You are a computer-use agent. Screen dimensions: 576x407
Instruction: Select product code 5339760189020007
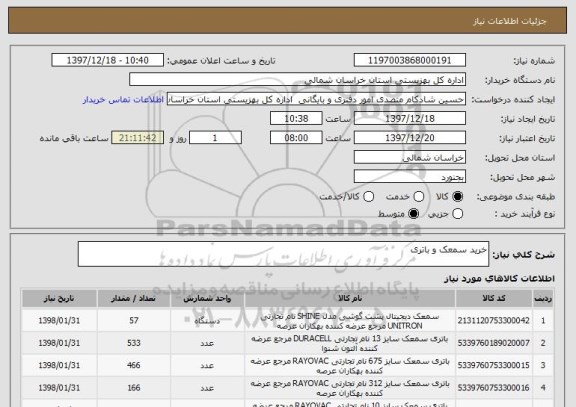(x=494, y=343)
